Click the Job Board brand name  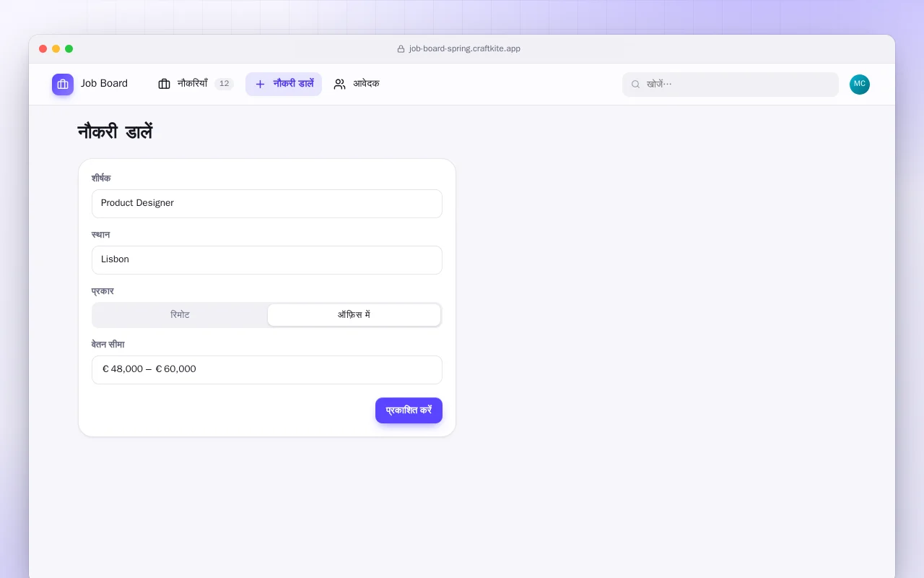[104, 84]
